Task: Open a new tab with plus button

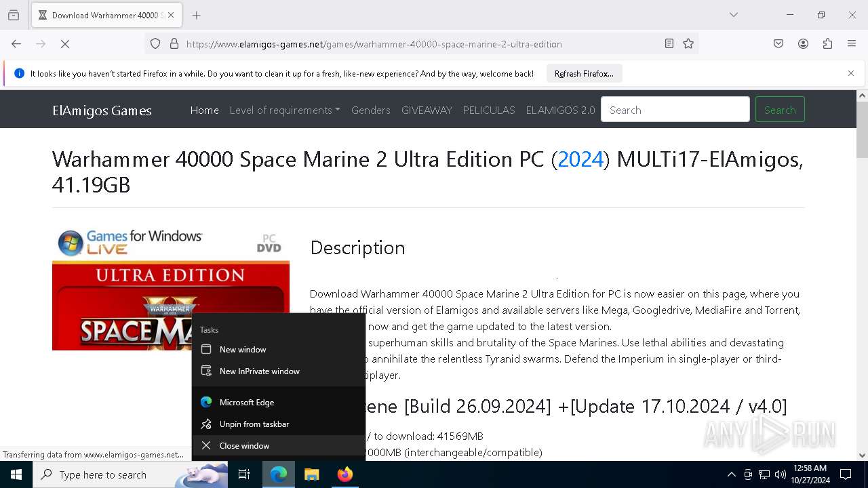Action: (x=196, y=15)
